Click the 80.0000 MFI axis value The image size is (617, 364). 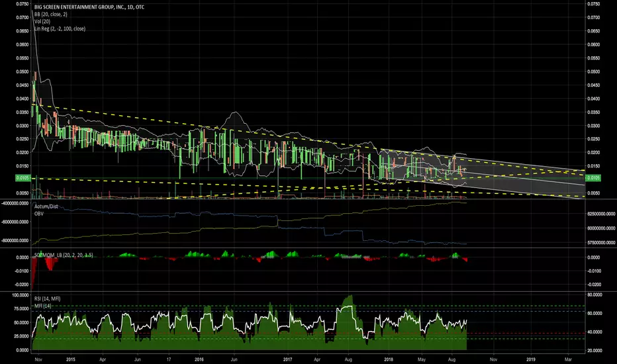[x=594, y=295]
